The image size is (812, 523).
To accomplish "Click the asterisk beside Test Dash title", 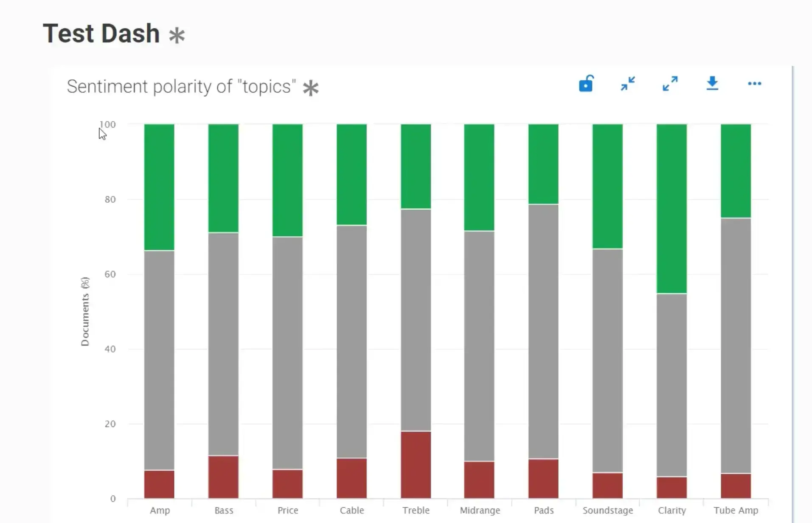I will click(177, 35).
